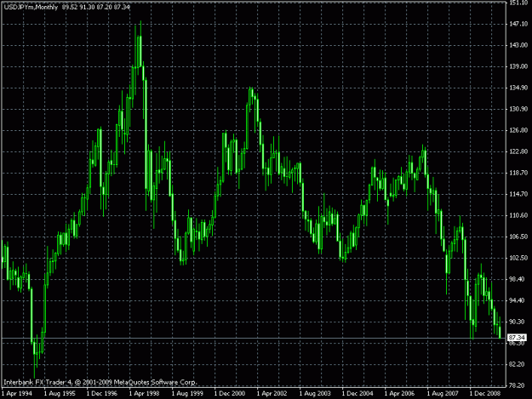This screenshot has width=532, height=399.
Task: Click the 114.70 price axis label
Action: [x=518, y=194]
